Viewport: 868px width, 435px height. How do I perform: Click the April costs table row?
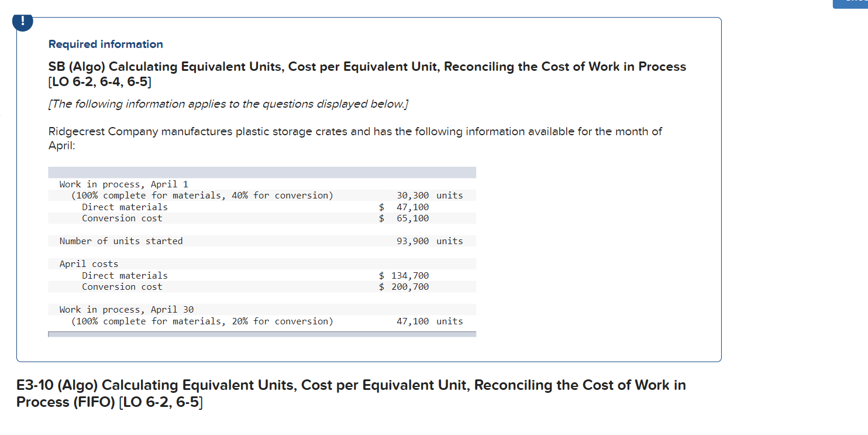click(x=88, y=263)
